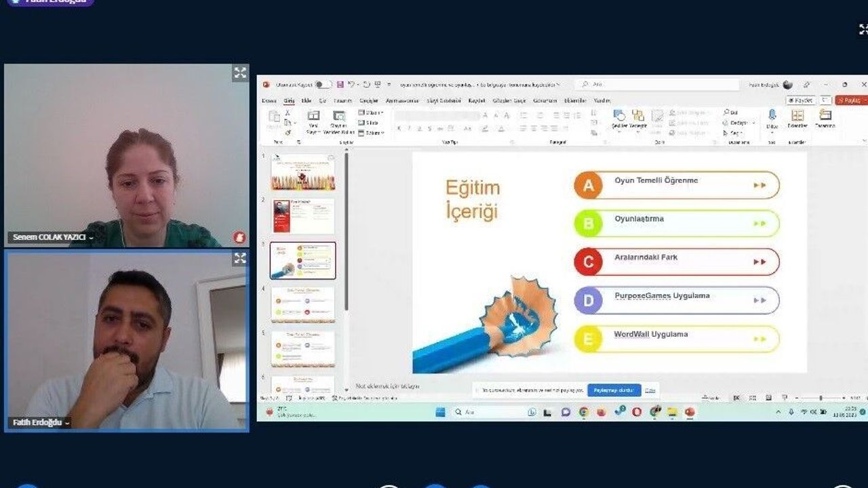This screenshot has width=868, height=488.
Task: Open Chrome from the Windows taskbar
Action: point(584,411)
